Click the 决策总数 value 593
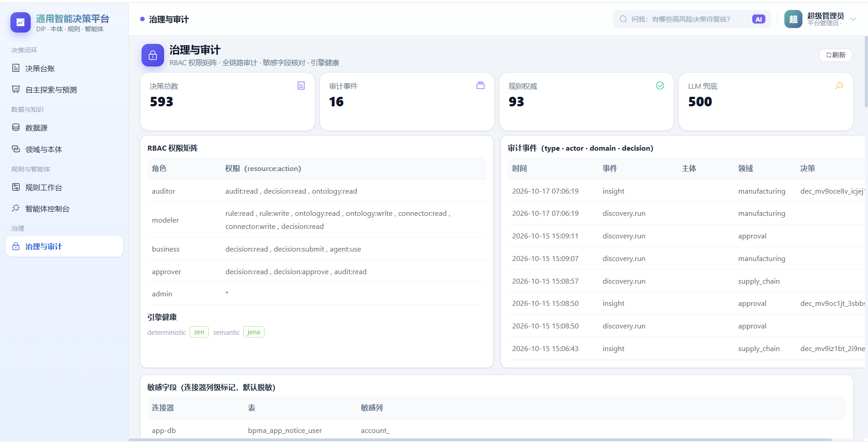This screenshot has height=442, width=868. click(x=161, y=102)
